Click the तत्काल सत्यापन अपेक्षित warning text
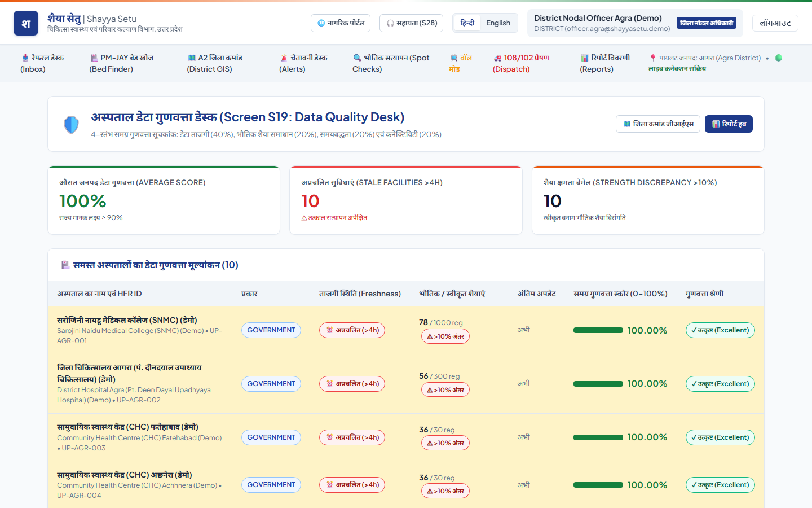812x508 pixels. point(334,218)
